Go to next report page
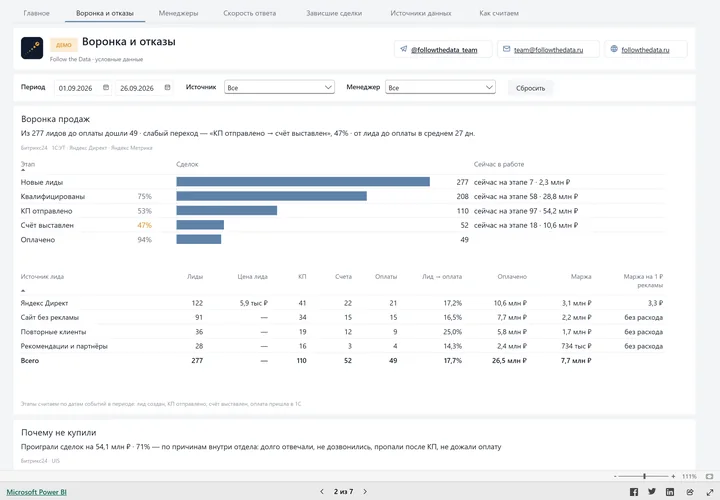Viewport: 720px width, 500px height. [365, 492]
